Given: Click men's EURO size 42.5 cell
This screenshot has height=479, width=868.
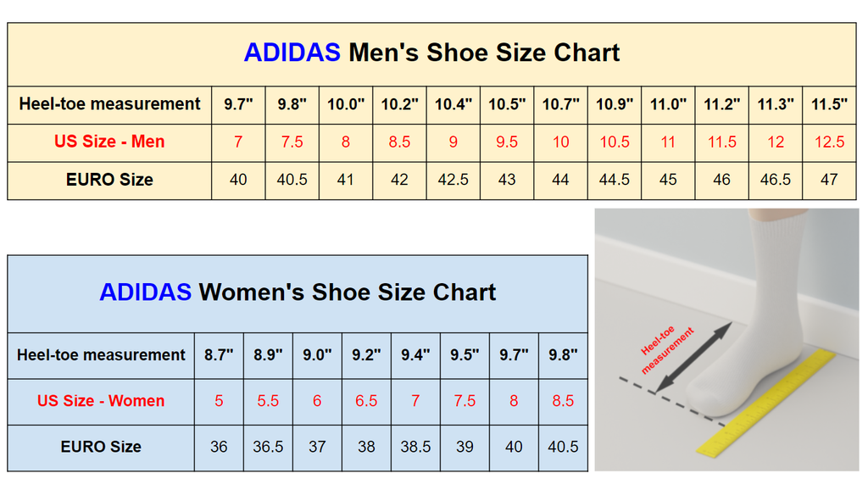Looking at the screenshot, I should click(453, 180).
